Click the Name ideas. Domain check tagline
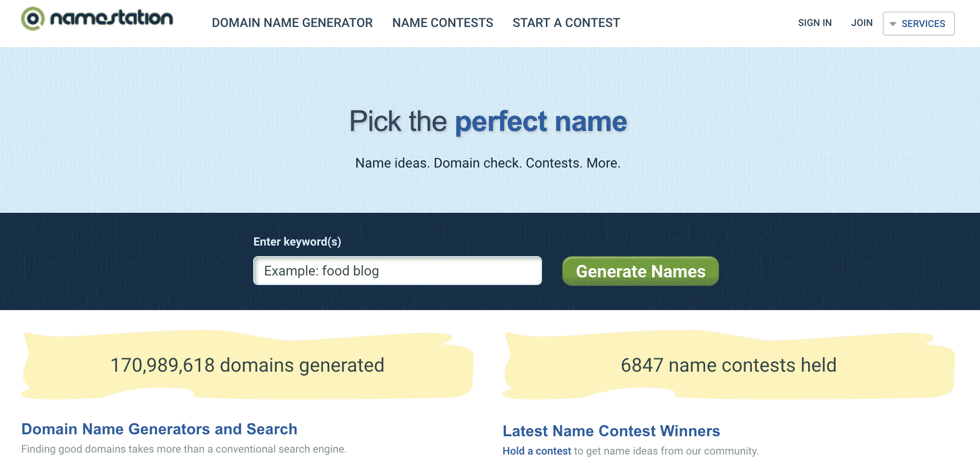This screenshot has width=980, height=468. click(x=488, y=163)
